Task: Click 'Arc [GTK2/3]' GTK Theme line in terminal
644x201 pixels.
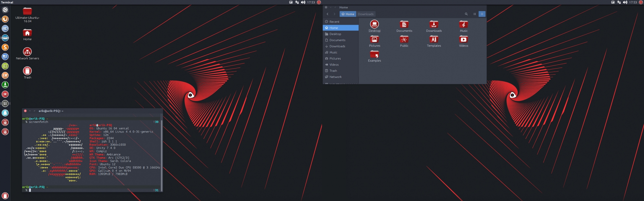Action: pyautogui.click(x=118, y=158)
